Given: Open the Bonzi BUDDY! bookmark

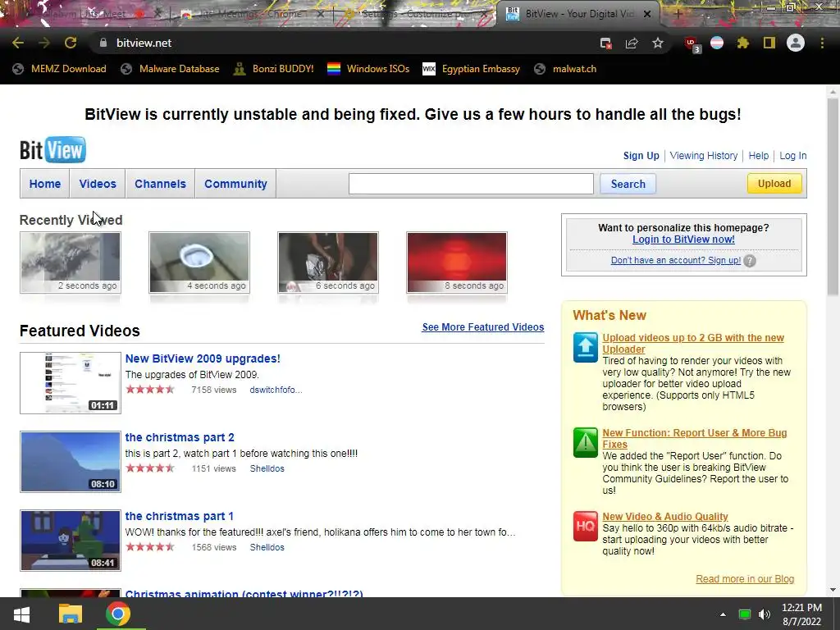Looking at the screenshot, I should [x=273, y=69].
